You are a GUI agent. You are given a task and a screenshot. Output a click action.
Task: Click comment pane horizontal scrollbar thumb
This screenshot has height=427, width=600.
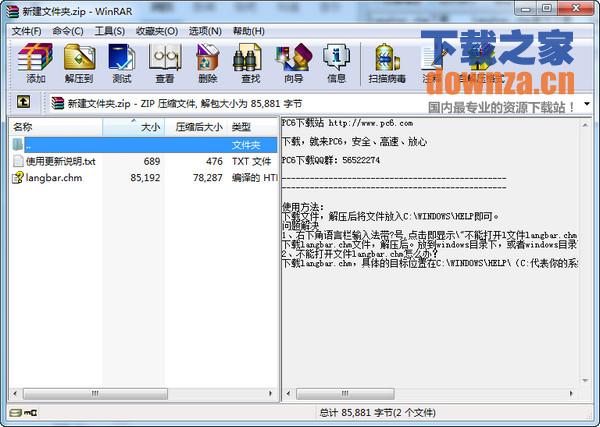[x=345, y=393]
